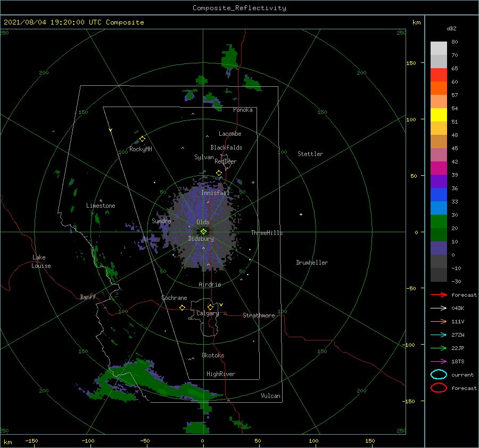
Task: Click the Ponoka town label
Action: pyautogui.click(x=243, y=110)
